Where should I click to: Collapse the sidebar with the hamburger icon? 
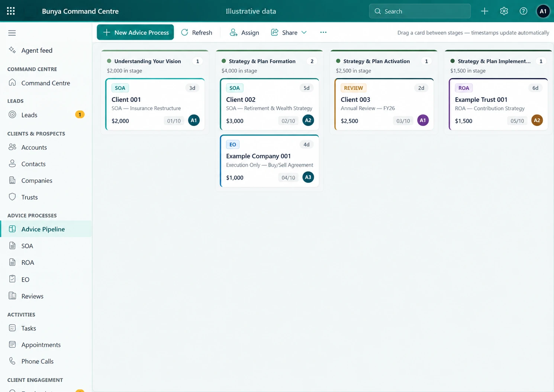12,33
